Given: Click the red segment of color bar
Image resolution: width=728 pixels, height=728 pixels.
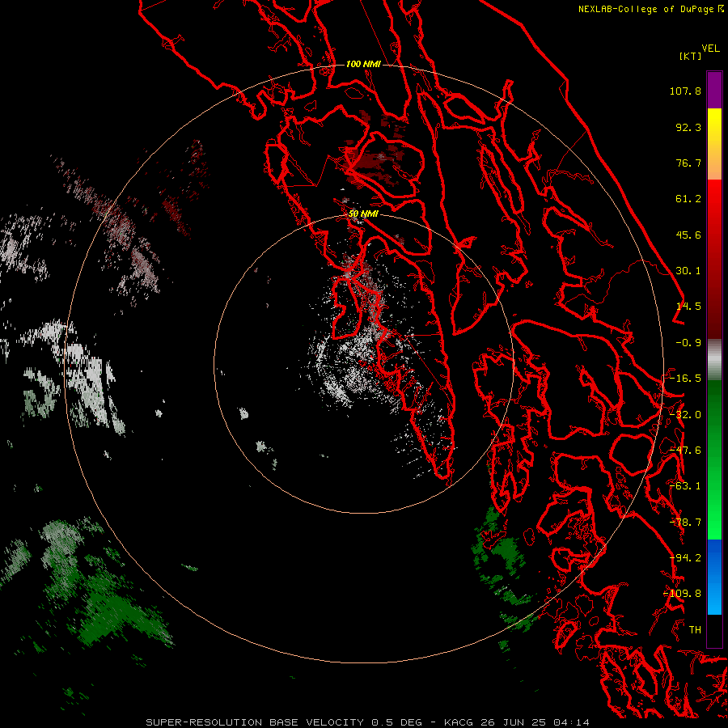Looking at the screenshot, I should click(x=714, y=259).
